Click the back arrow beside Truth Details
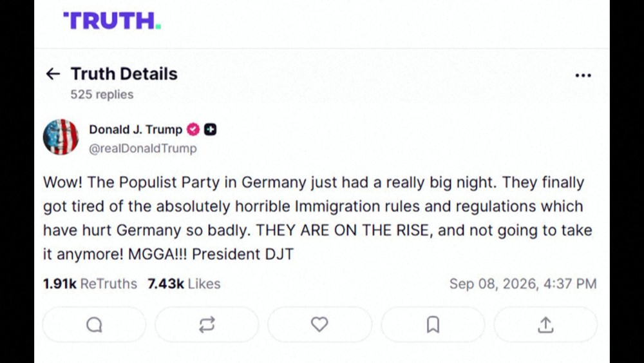The height and width of the screenshot is (363, 644). point(53,74)
